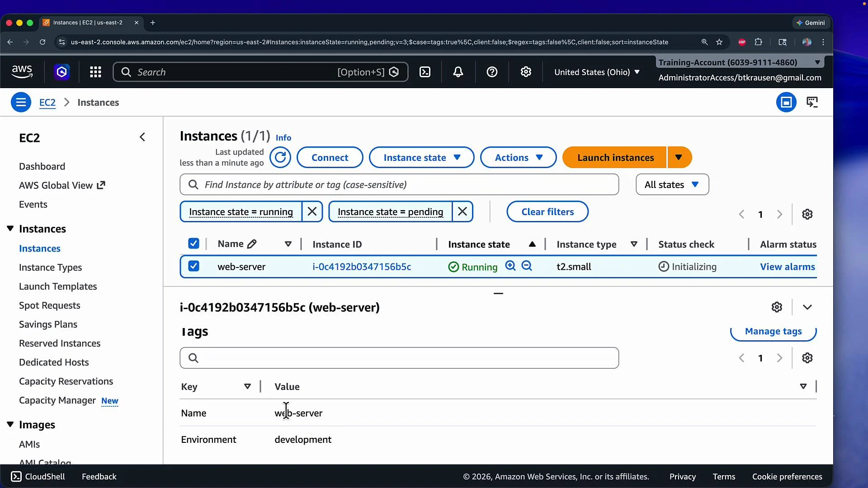This screenshot has width=868, height=488.
Task: Edit the Name column via pencil icon
Action: pos(252,244)
